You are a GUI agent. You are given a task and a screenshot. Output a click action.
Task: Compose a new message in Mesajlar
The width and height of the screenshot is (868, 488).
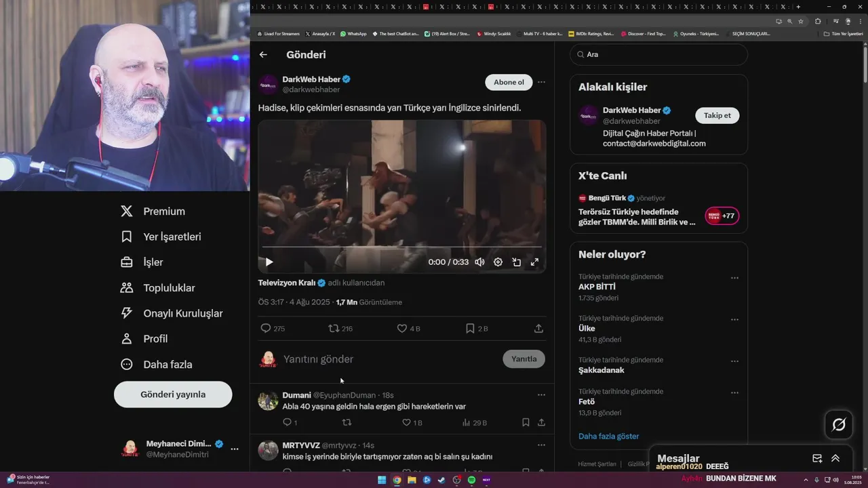coord(817,458)
